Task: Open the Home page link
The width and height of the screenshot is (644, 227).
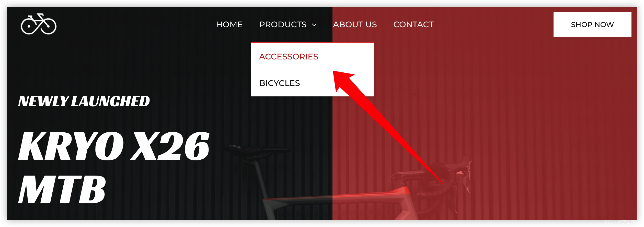Action: [229, 24]
